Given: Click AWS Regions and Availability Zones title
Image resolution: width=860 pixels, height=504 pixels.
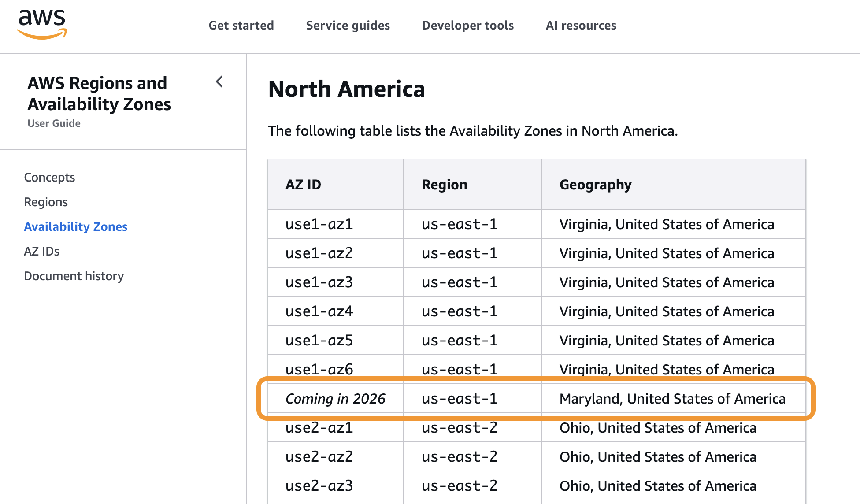Looking at the screenshot, I should (99, 93).
